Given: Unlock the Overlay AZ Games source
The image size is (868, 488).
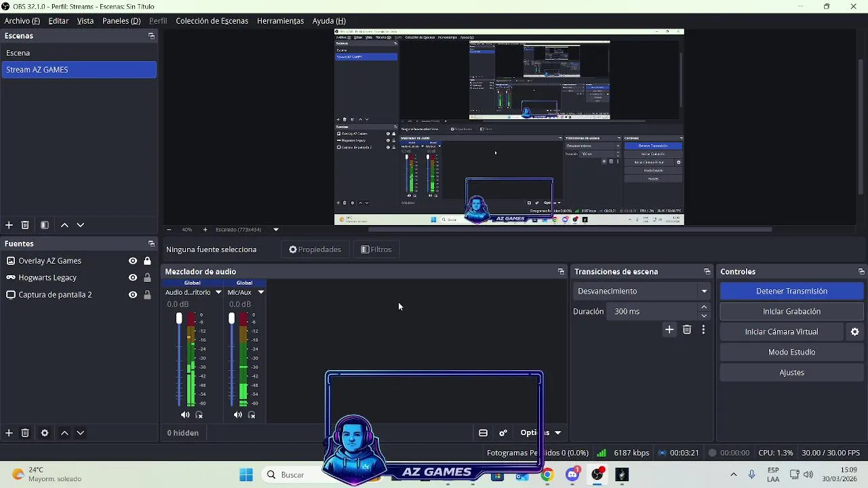Looking at the screenshot, I should (x=147, y=261).
